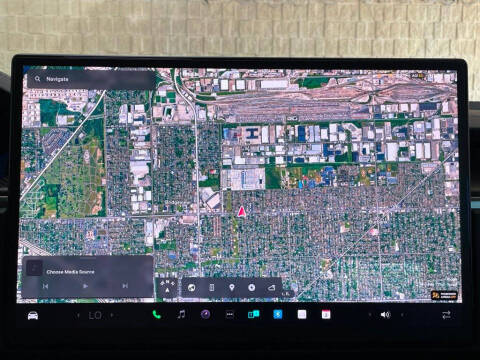Toggle traffic display icon on map toolbar
This screenshot has height=360, width=480.
tap(212, 288)
